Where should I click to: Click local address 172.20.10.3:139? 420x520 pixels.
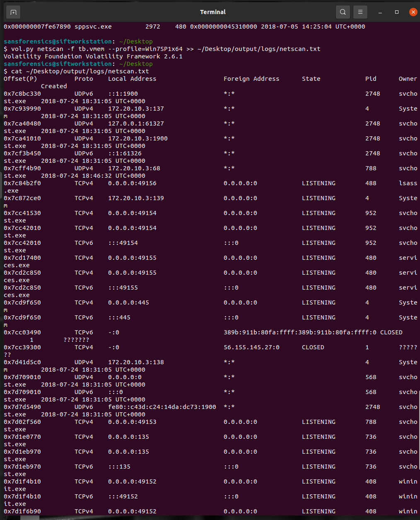tap(136, 198)
